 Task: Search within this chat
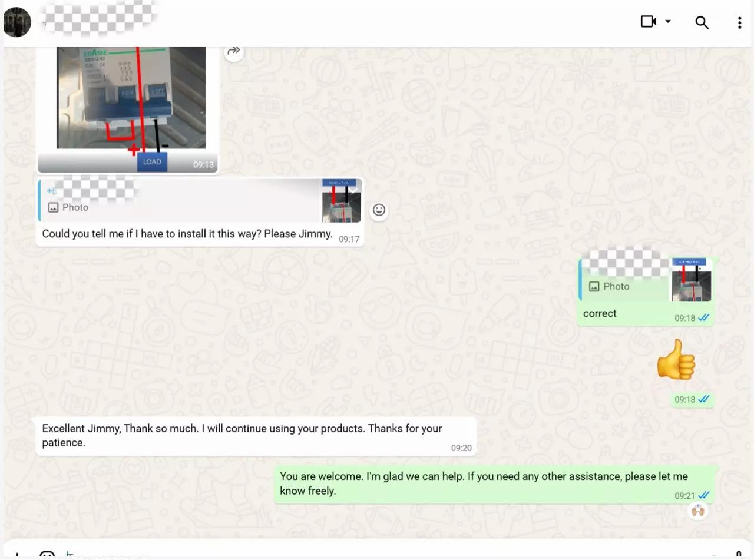coord(702,22)
